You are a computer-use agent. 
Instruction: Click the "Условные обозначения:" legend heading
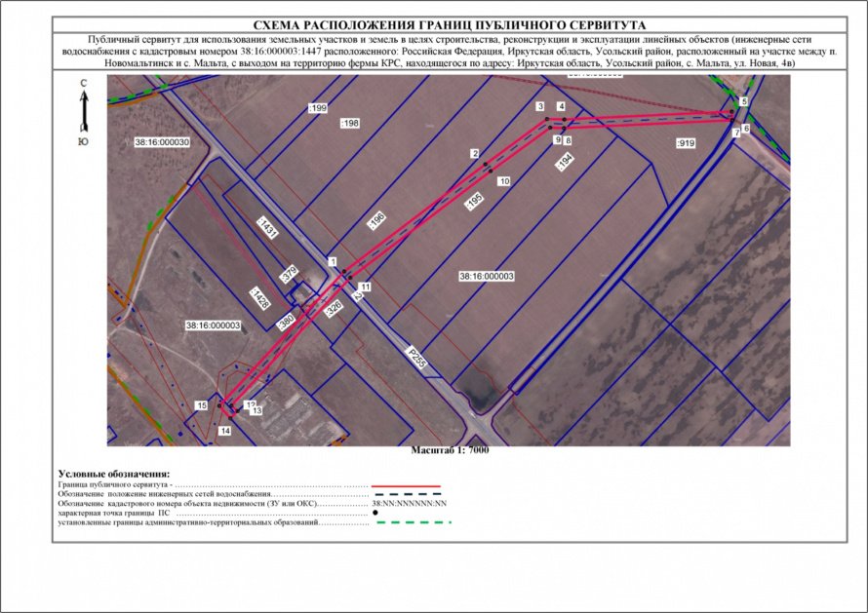click(x=114, y=475)
